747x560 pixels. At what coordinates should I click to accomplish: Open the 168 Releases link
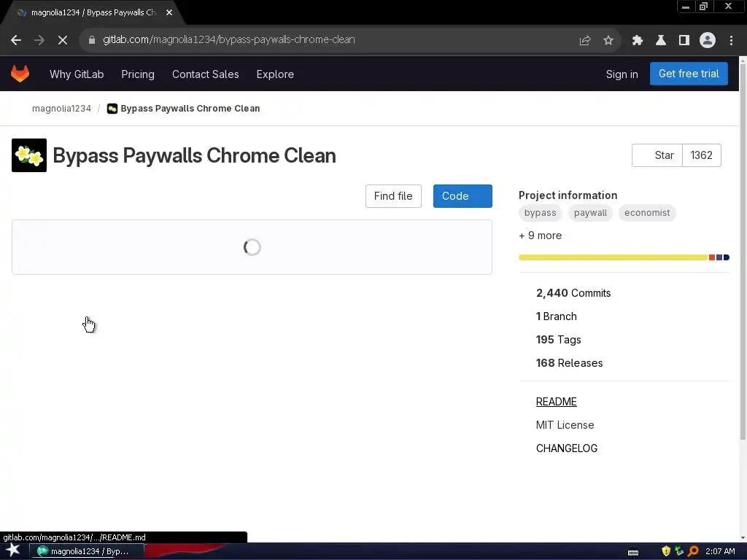[x=569, y=363]
